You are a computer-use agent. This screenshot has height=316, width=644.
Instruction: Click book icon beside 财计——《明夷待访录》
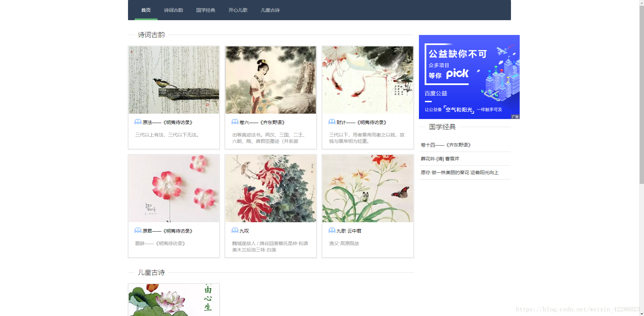tap(332, 122)
